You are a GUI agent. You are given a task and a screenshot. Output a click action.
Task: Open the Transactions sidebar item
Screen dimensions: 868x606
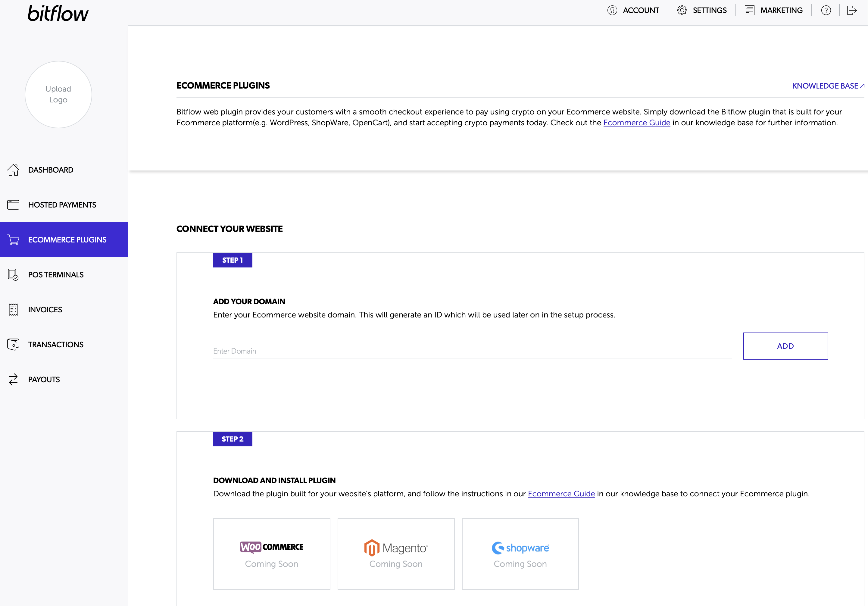56,344
